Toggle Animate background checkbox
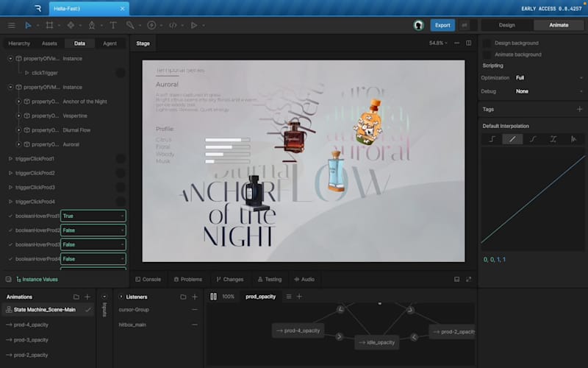588x368 pixels. click(x=487, y=54)
